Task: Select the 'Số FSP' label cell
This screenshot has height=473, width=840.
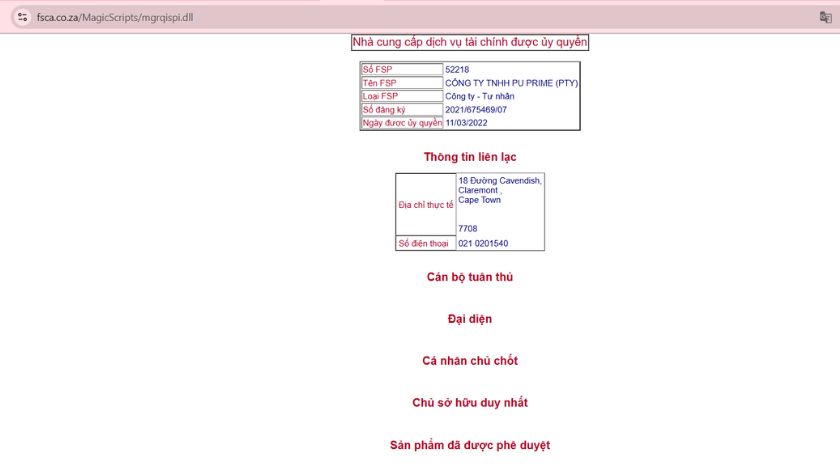Action: tap(402, 70)
